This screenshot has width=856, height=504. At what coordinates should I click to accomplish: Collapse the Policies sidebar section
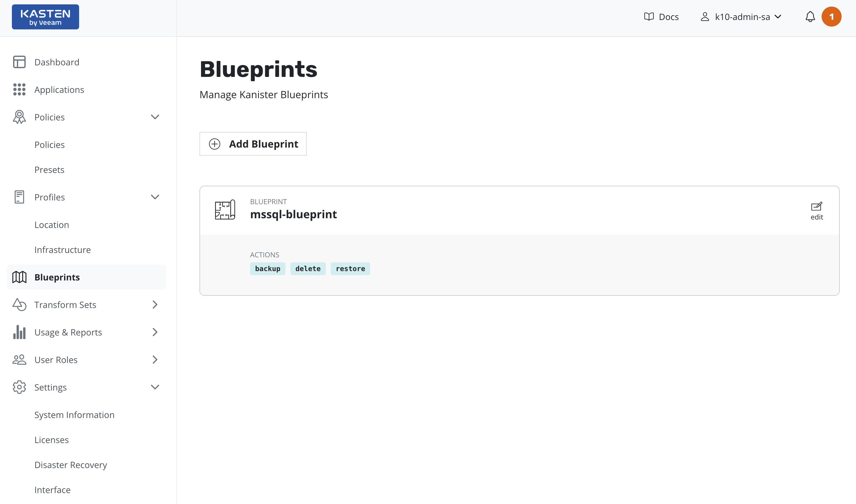155,117
